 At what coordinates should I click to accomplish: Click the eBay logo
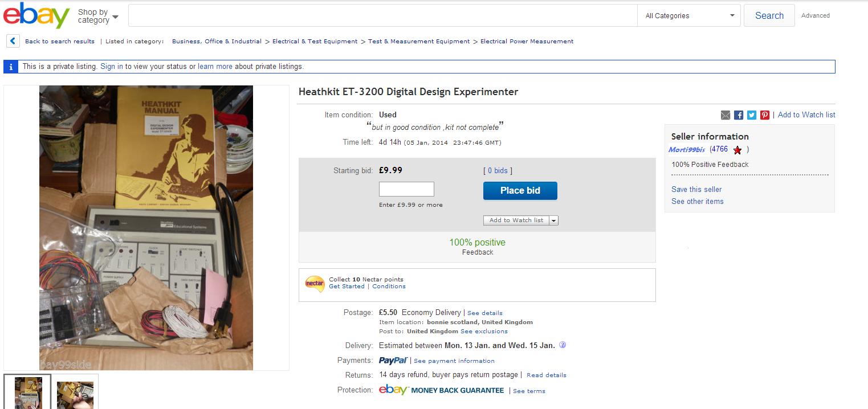click(x=36, y=15)
